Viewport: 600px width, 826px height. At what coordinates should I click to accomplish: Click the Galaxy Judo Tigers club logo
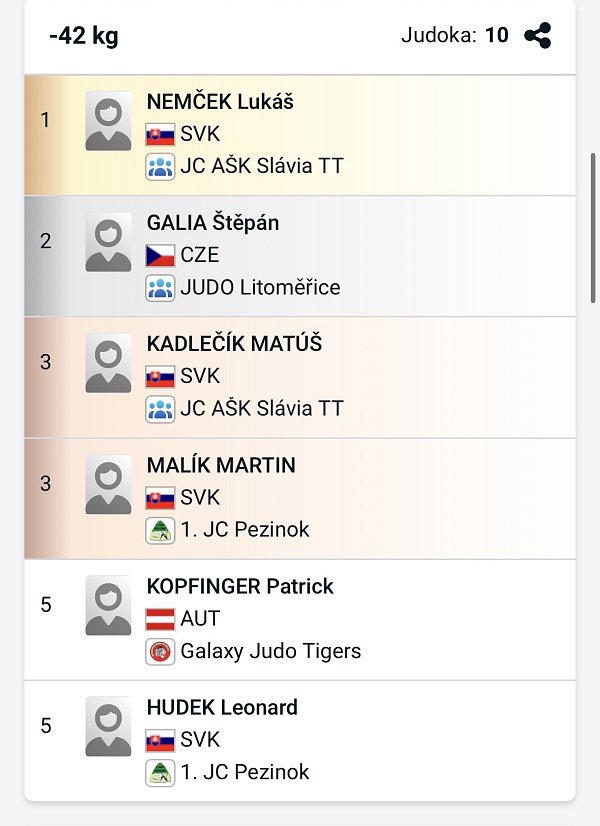pos(160,651)
